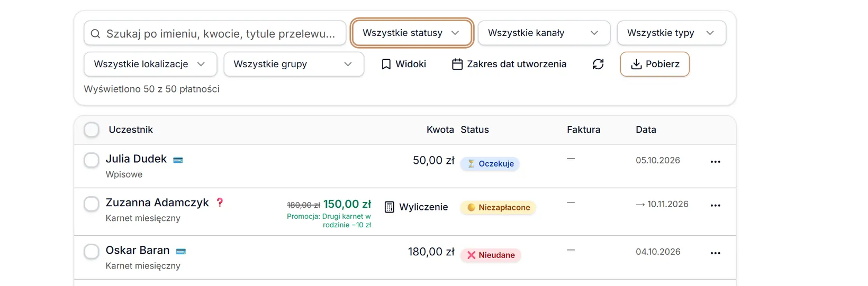This screenshot has width=868, height=286.
Task: Click the Status column header
Action: tap(475, 130)
